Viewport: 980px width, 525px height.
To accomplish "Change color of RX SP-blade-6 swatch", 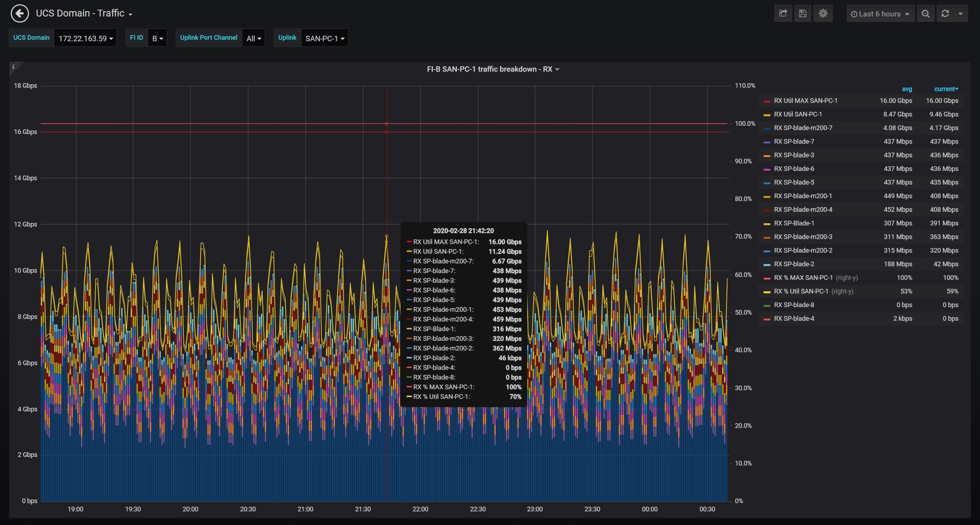I will click(767, 169).
